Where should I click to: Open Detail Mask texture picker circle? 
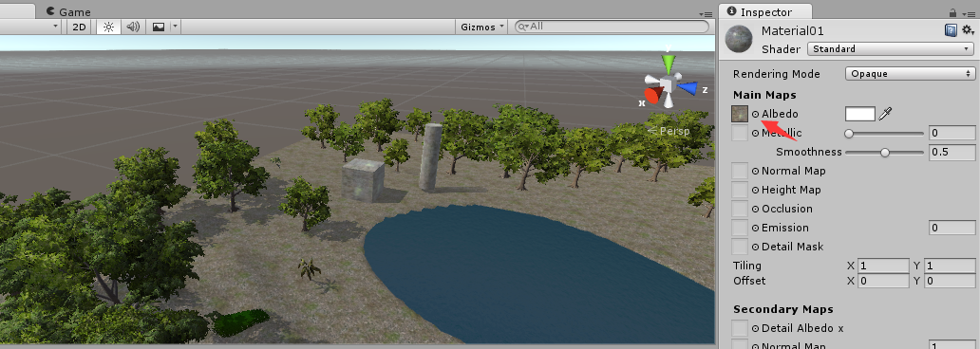(756, 248)
